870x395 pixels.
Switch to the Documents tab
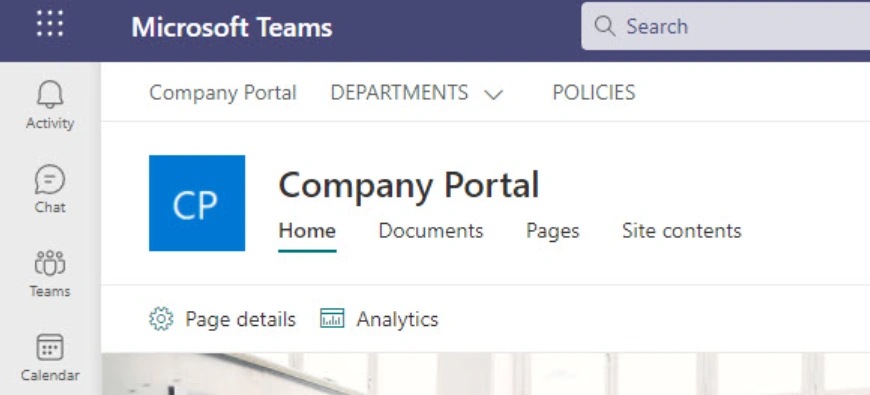tap(431, 231)
